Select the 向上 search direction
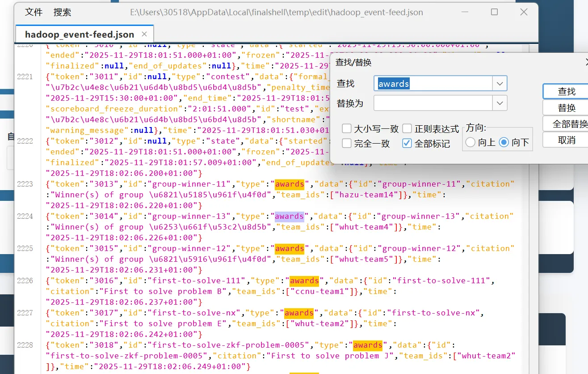This screenshot has width=588, height=374. 470,142
